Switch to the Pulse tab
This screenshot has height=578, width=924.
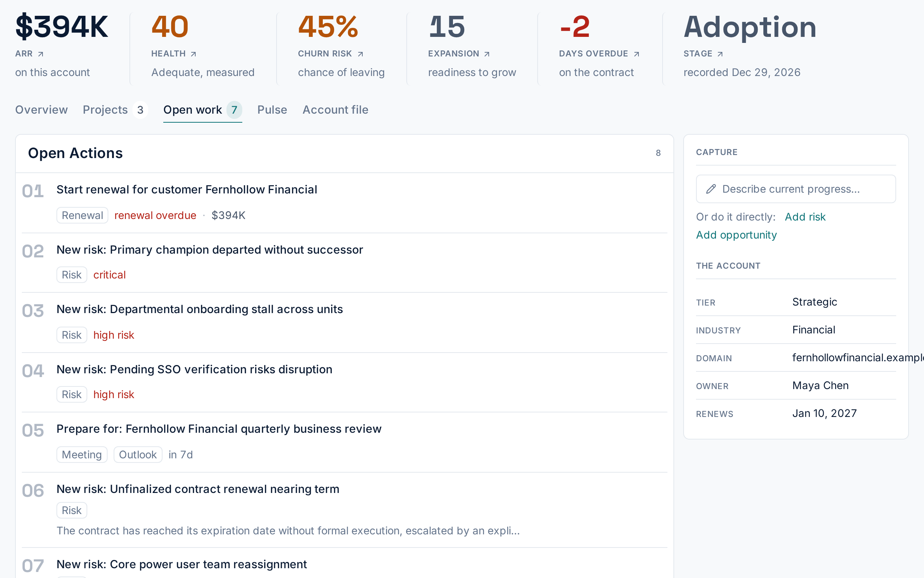point(272,110)
